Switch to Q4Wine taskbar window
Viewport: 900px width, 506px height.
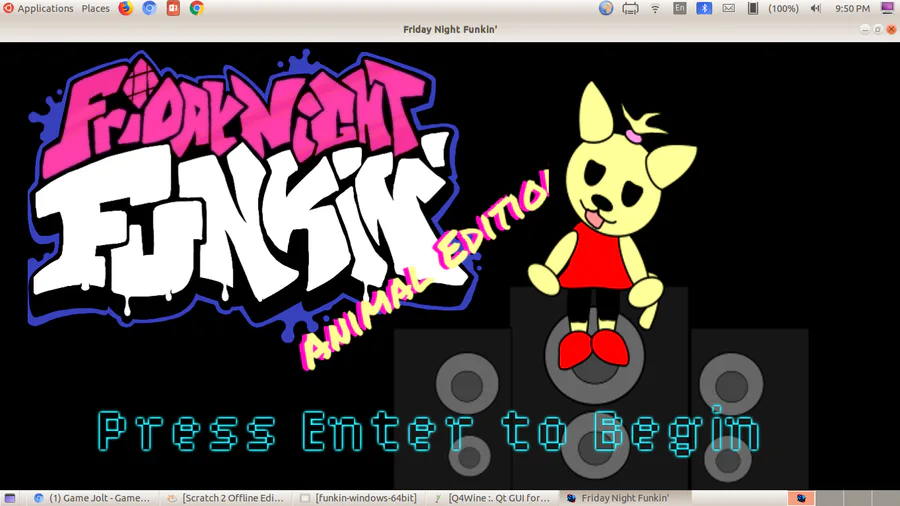tap(493, 498)
